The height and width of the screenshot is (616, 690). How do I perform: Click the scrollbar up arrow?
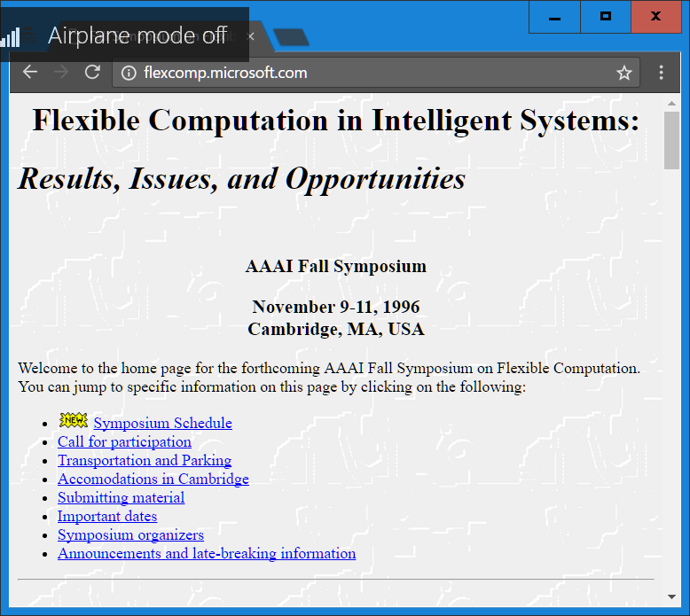(x=671, y=104)
